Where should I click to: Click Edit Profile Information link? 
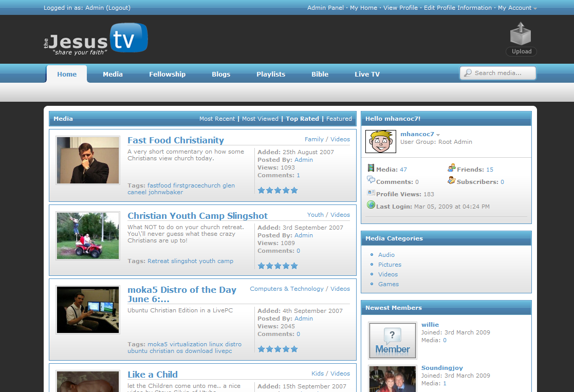[457, 8]
